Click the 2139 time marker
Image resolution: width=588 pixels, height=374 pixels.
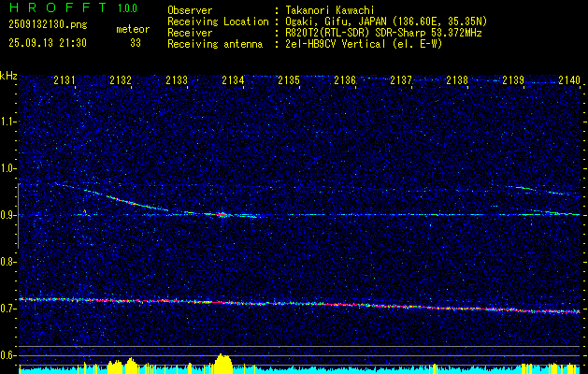pos(513,79)
